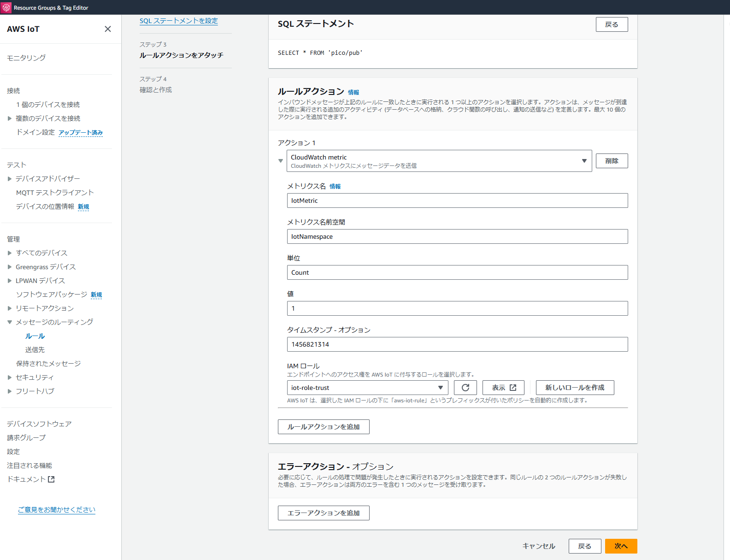Focus the 値 field containing 1
Screen dimensions: 730x560
[x=457, y=308]
